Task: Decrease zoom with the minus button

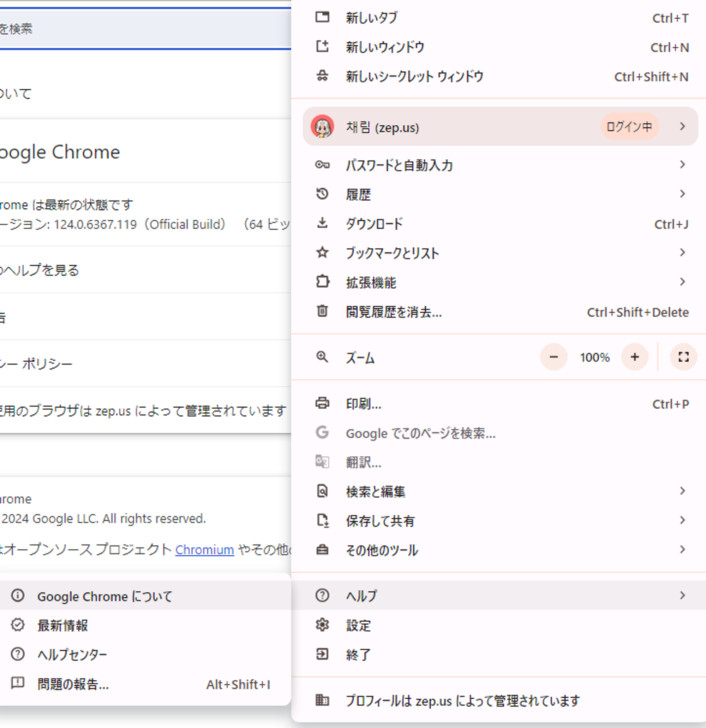Action: [x=554, y=357]
